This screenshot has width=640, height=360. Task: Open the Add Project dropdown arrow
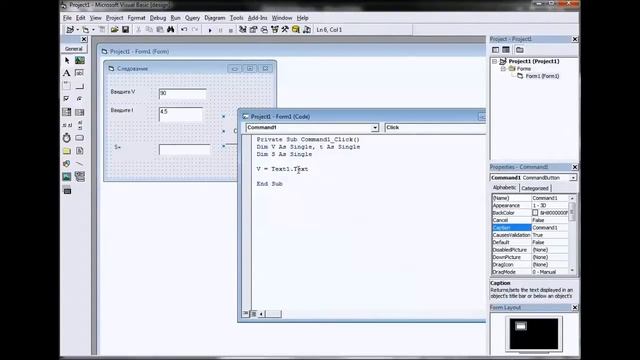(77, 30)
